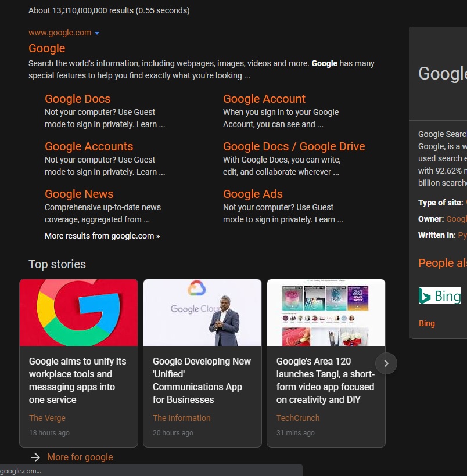Click the About 13,310,000,000 results text
This screenshot has width=467, height=476.
coord(109,10)
